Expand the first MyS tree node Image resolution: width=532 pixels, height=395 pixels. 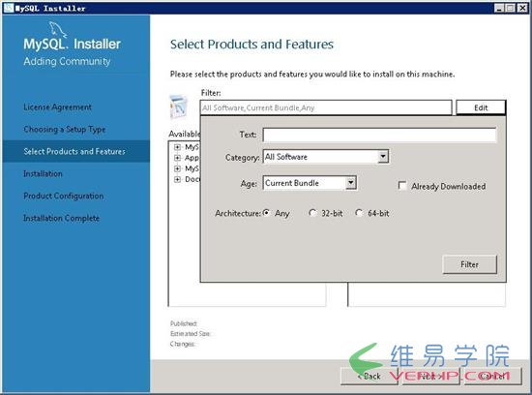coord(177,147)
